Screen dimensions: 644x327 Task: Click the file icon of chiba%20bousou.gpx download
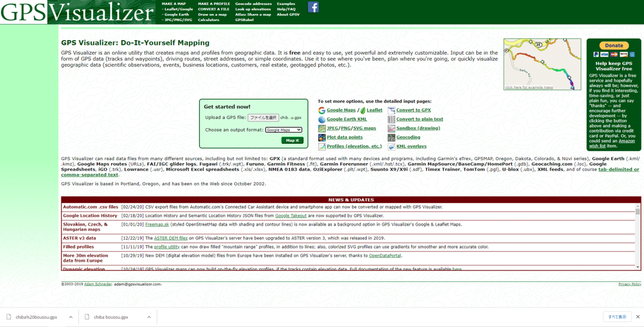[x=9, y=317]
